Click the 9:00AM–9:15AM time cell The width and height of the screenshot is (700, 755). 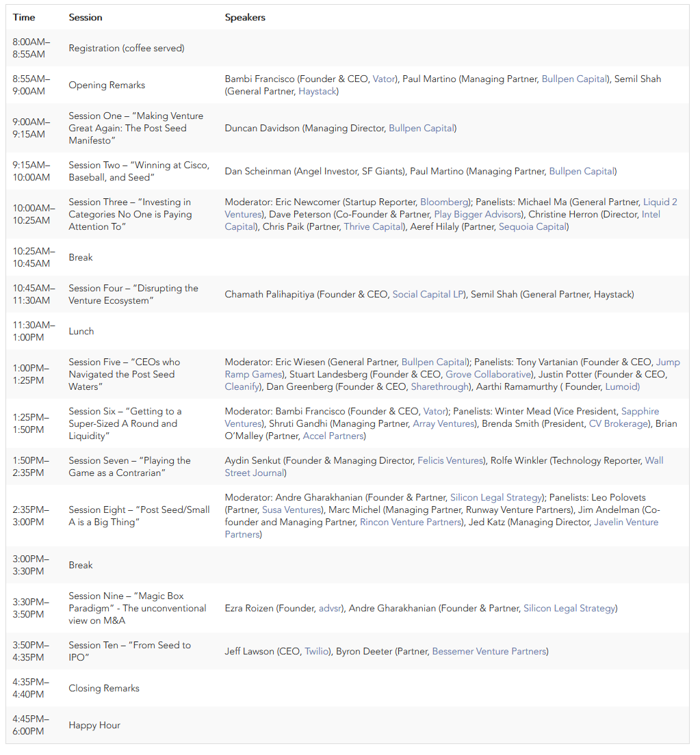tap(31, 129)
